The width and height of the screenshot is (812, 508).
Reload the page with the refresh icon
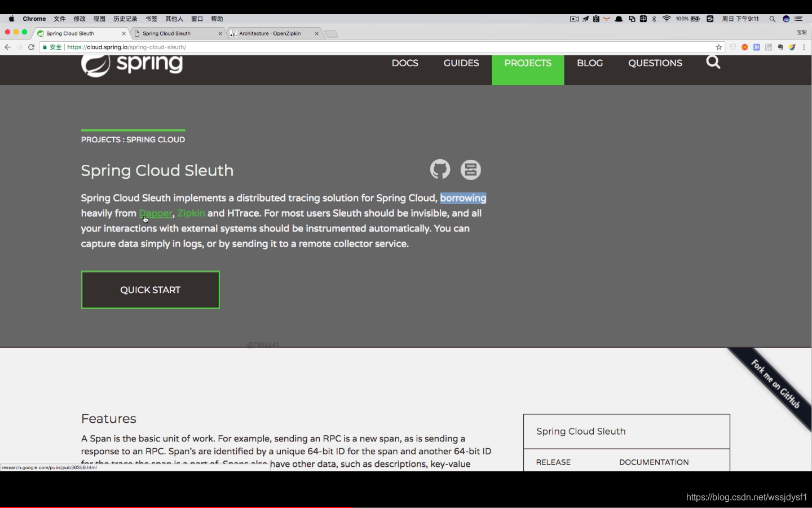(x=32, y=47)
